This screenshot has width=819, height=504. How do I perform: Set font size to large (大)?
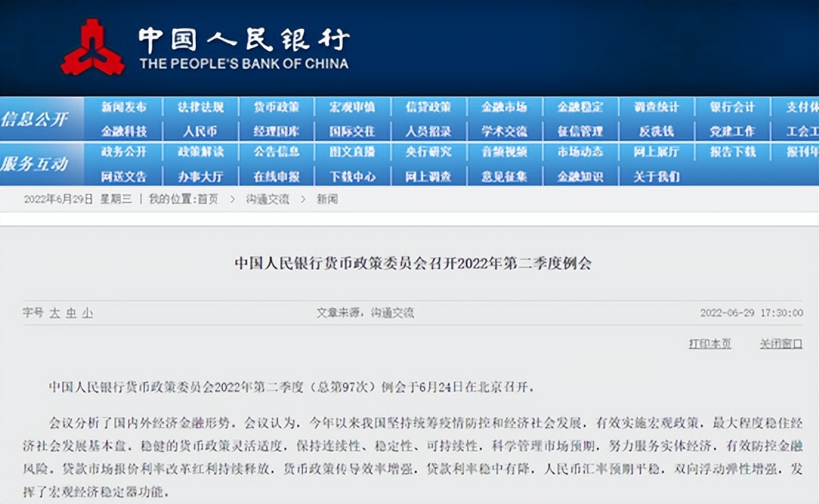coord(55,313)
